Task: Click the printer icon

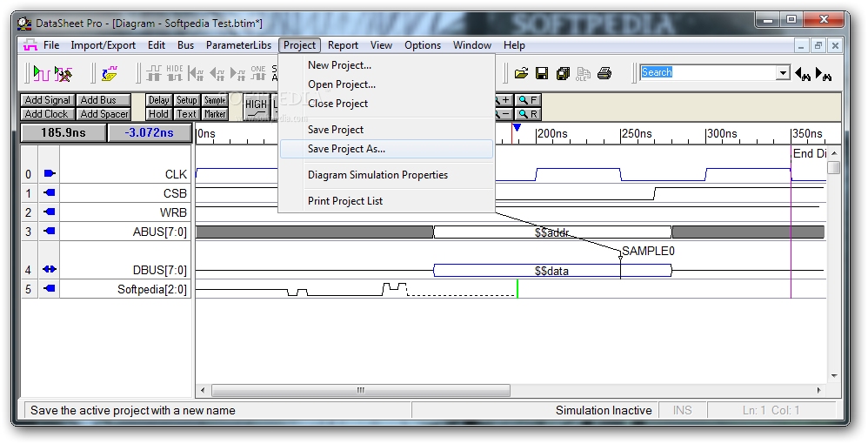Action: [x=604, y=73]
